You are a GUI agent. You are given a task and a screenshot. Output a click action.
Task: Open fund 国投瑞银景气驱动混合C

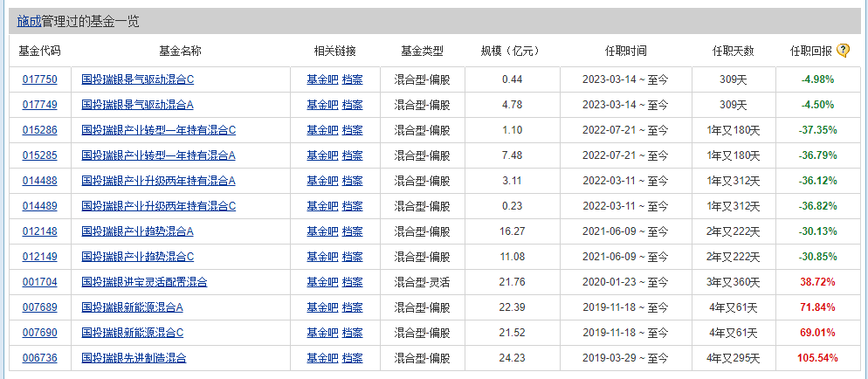(x=137, y=79)
